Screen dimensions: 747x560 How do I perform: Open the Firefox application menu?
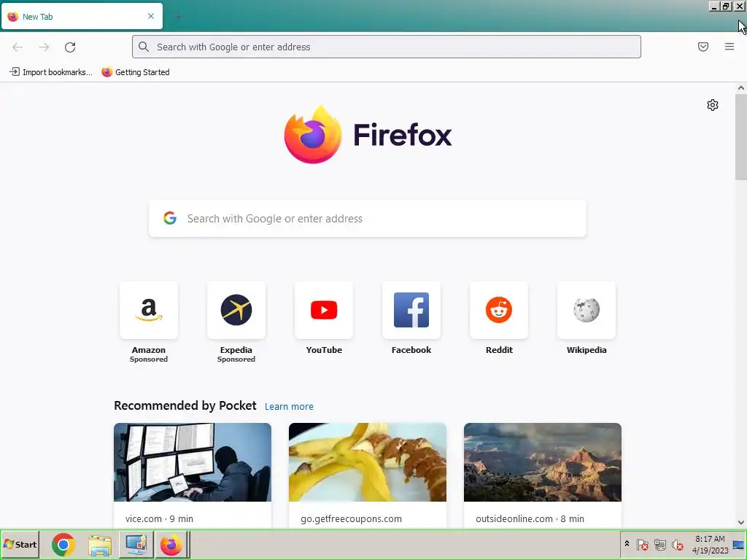tap(729, 47)
